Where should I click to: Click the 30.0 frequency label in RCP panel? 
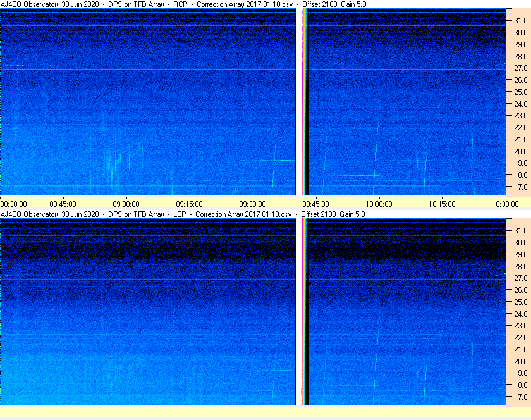pos(521,32)
